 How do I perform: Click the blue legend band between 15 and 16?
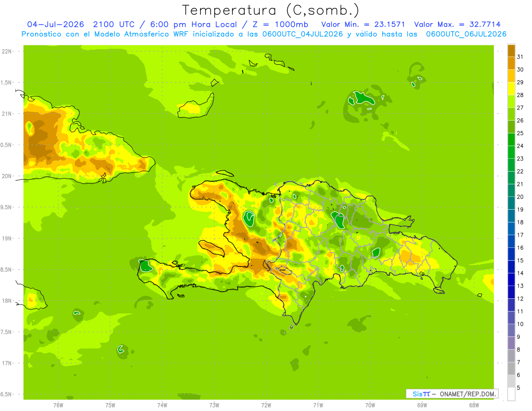511,254
